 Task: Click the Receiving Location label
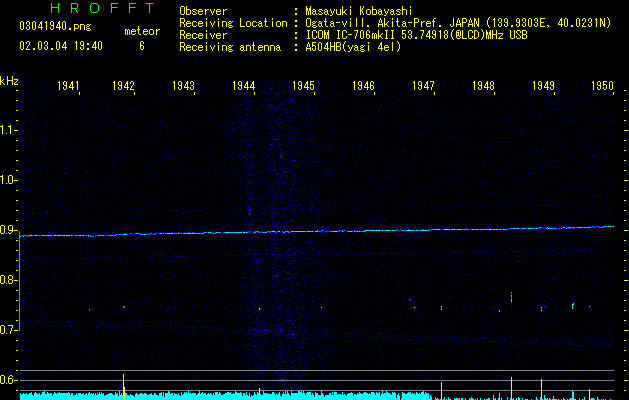pos(233,23)
